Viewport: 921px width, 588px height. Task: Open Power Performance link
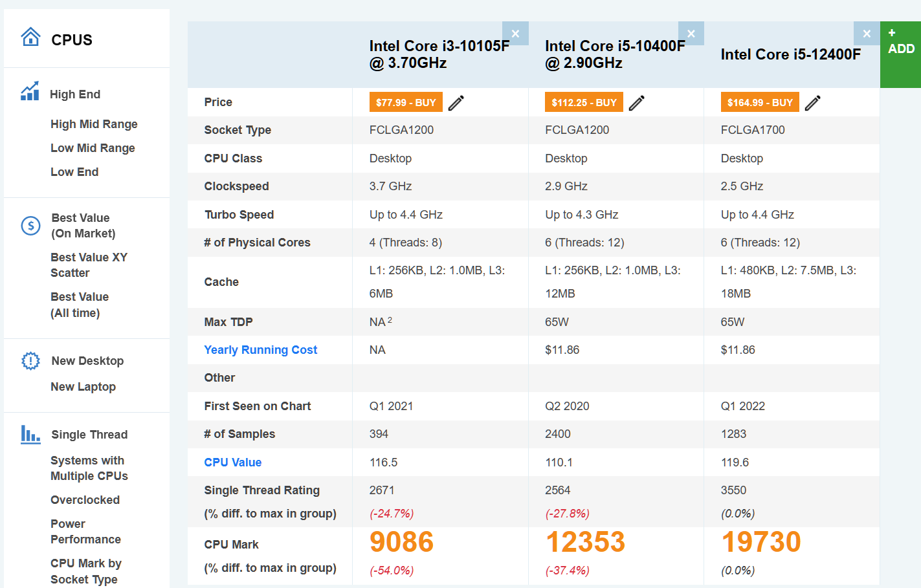point(85,532)
